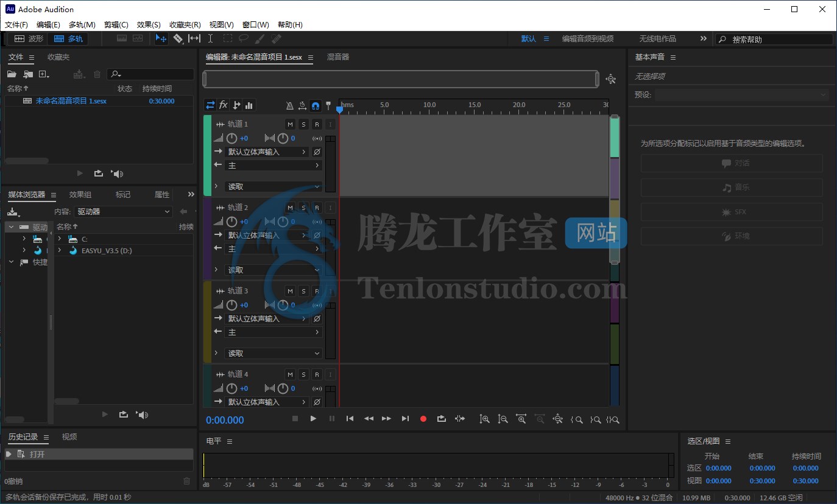The height and width of the screenshot is (504, 837).
Task: Click the Media Browser shortcuts download icon
Action: [13, 212]
